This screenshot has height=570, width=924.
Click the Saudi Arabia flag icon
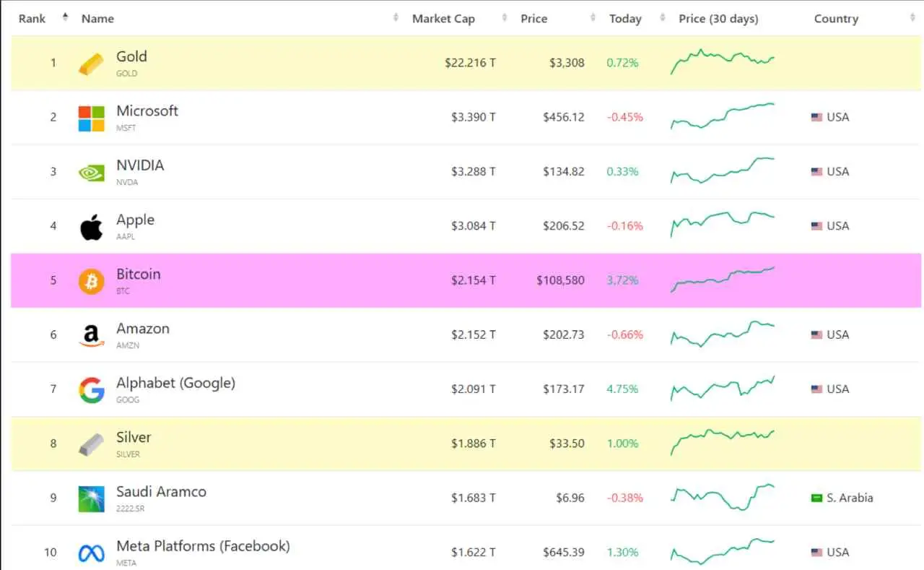[x=816, y=498]
